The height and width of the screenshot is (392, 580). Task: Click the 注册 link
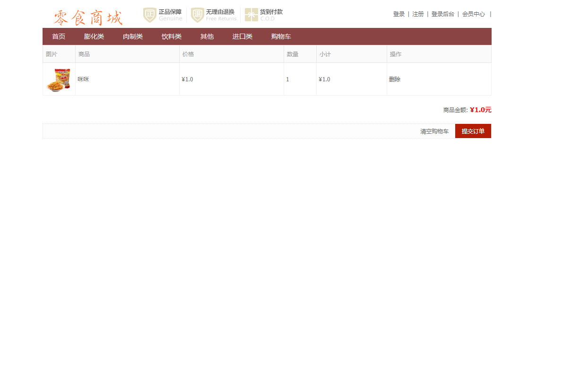click(x=418, y=14)
